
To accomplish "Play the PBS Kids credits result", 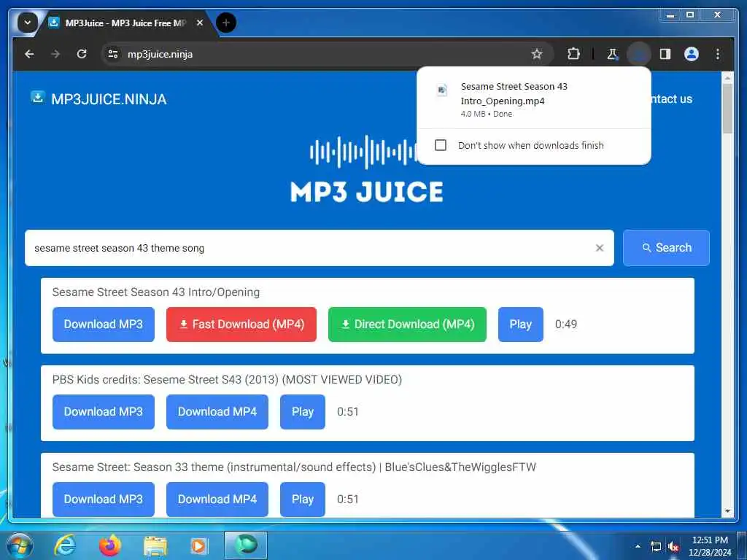I will click(303, 412).
